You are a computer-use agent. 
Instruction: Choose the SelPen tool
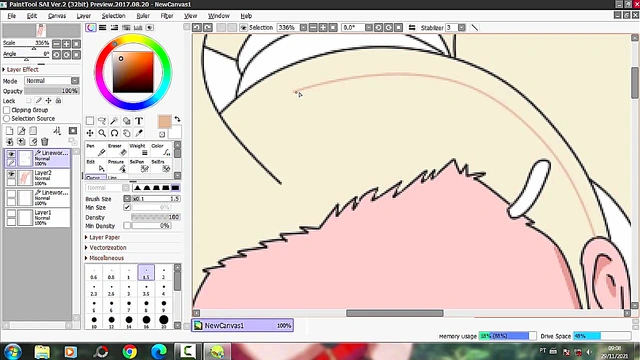[x=139, y=166]
